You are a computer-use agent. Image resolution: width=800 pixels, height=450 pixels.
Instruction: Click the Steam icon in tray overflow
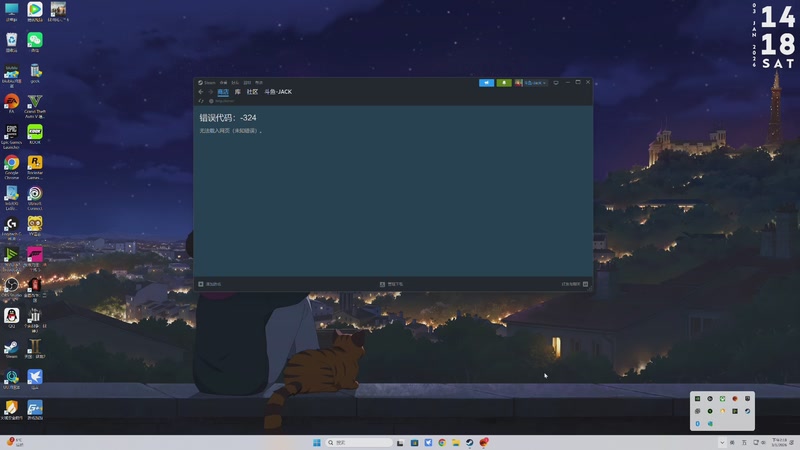(747, 411)
